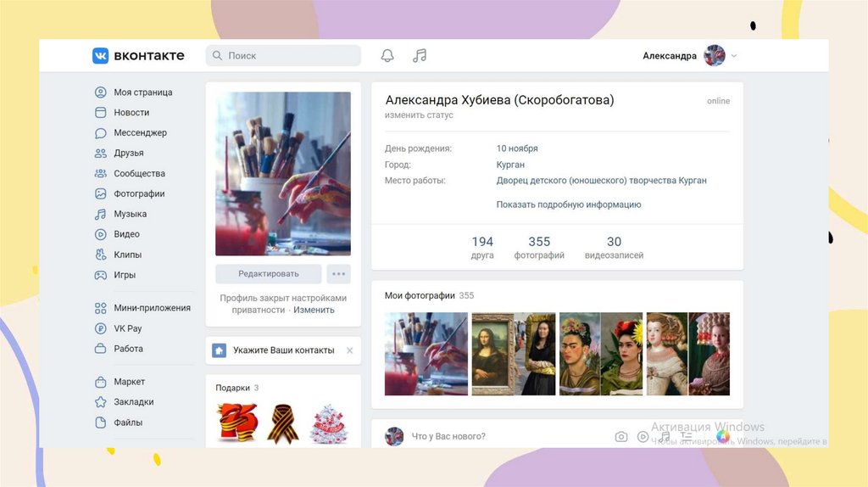This screenshot has width=868, height=487.
Task: Click изменить статус under the name
Action: (419, 115)
